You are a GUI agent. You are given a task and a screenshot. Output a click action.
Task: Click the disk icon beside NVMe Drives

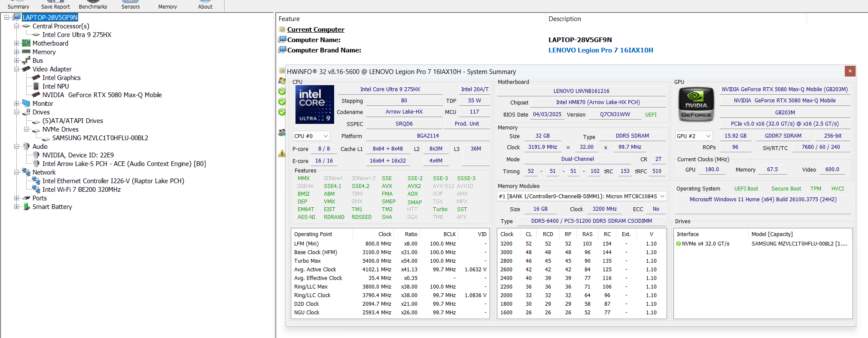[36, 130]
